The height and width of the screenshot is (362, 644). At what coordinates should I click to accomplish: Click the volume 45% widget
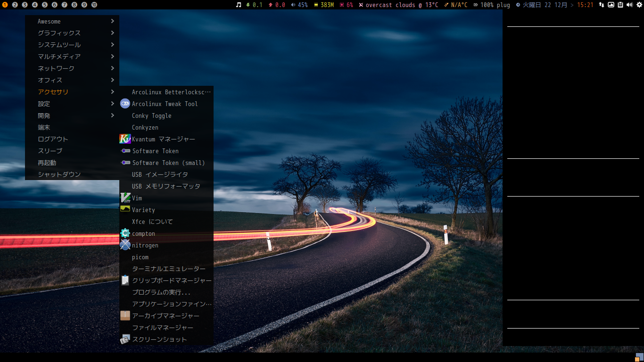click(x=299, y=5)
